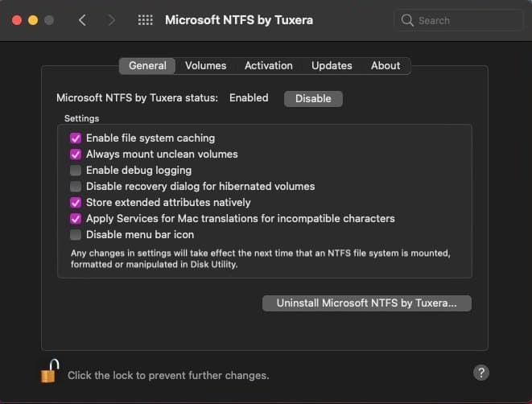Close the window with the red button
Viewport: 532px width, 404px height.
click(x=17, y=20)
